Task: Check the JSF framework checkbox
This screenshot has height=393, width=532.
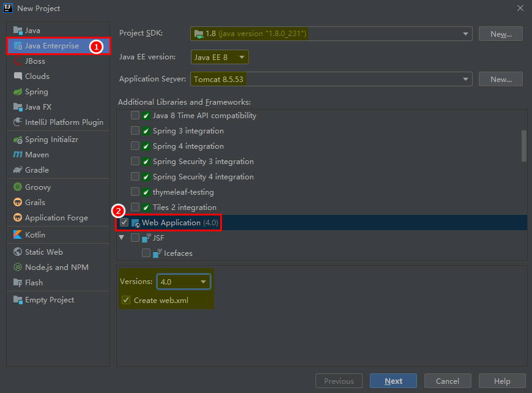Action: click(135, 238)
